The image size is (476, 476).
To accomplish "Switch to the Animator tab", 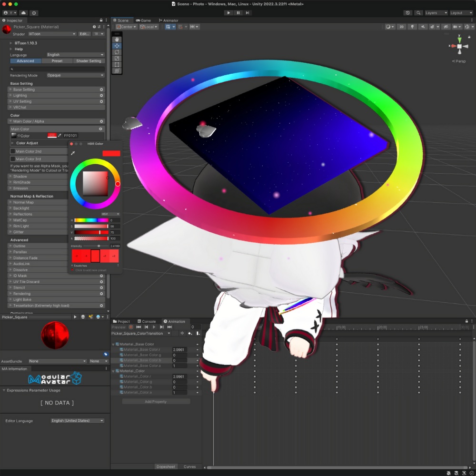I will (169, 20).
